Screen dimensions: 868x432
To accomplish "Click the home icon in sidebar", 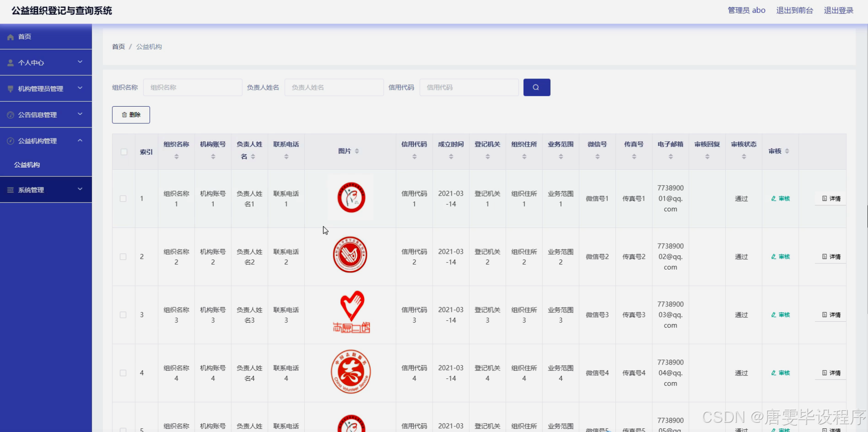I will 11,37.
